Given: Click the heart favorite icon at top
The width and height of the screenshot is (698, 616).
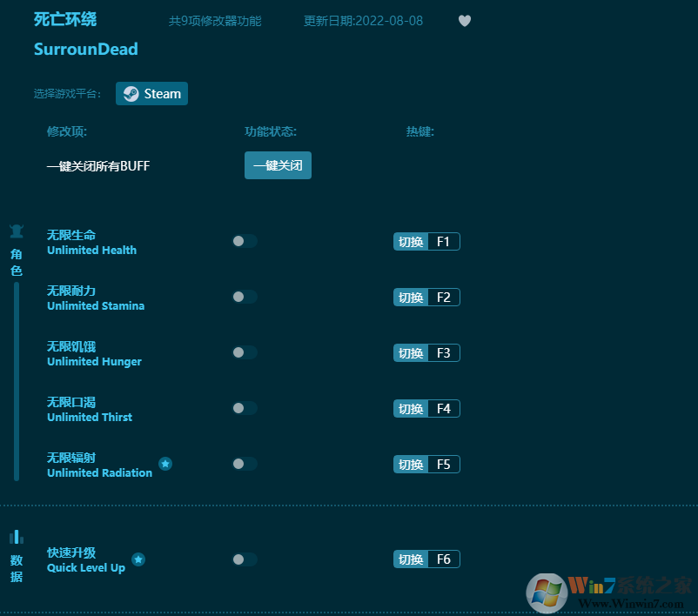Looking at the screenshot, I should (464, 21).
